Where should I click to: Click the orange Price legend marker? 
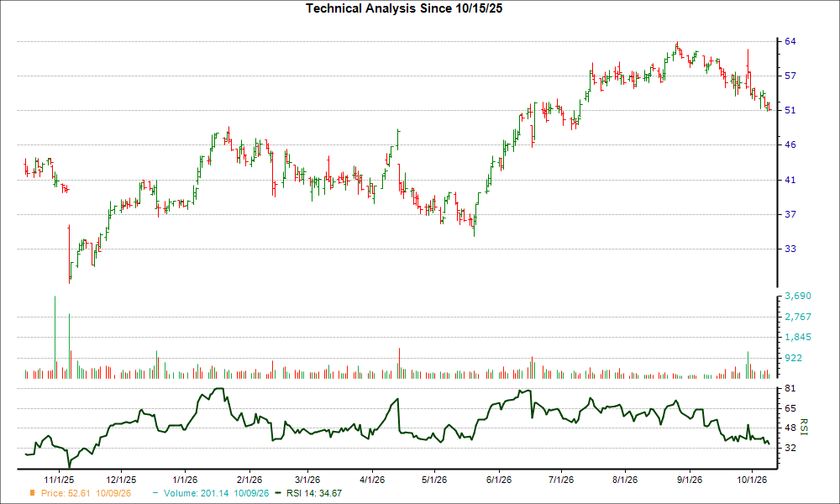pos(33,493)
